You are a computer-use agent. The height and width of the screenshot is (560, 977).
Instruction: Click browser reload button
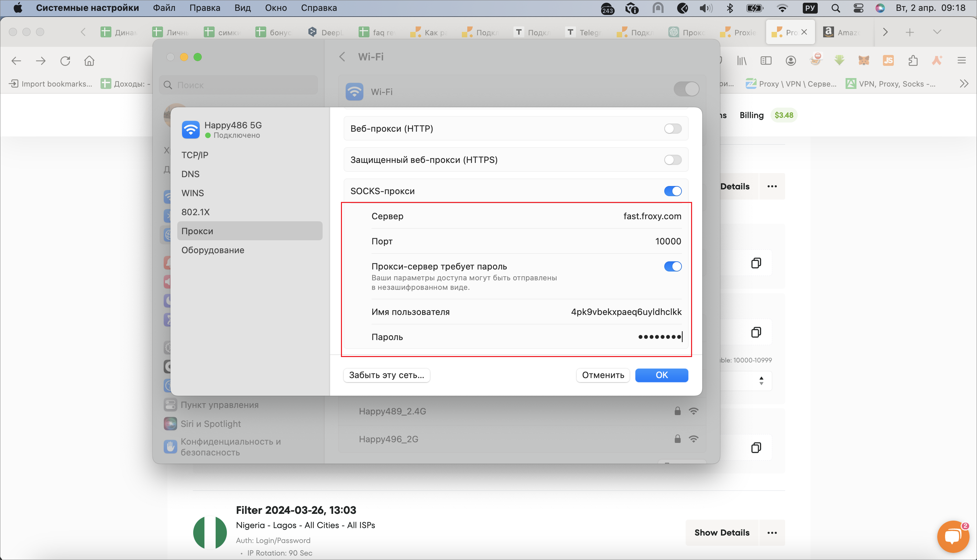coord(65,61)
